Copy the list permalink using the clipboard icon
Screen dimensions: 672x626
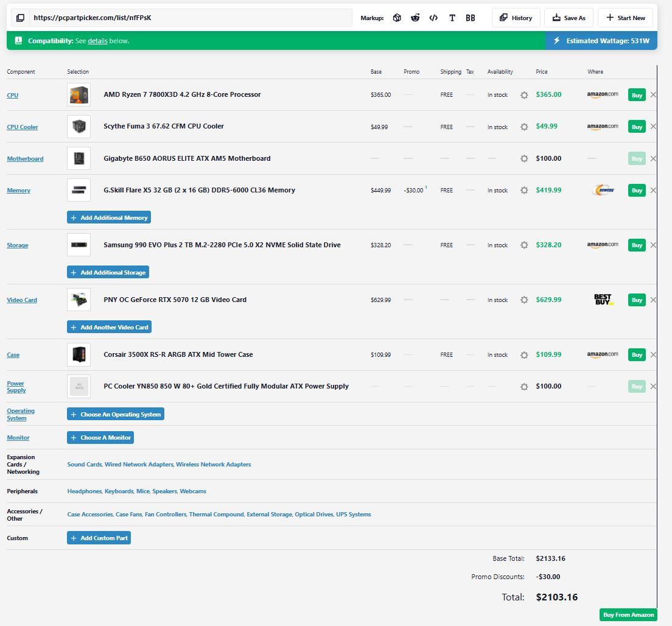[x=20, y=18]
